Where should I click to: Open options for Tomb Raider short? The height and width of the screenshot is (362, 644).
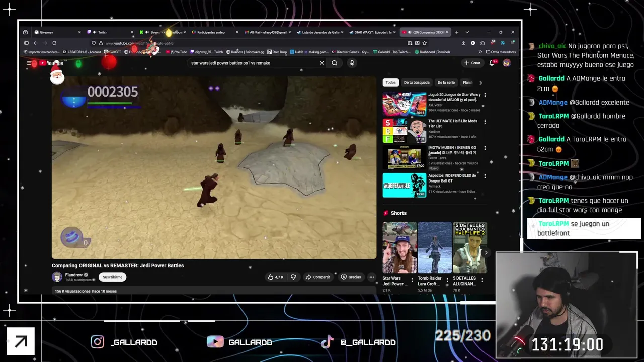click(x=447, y=280)
